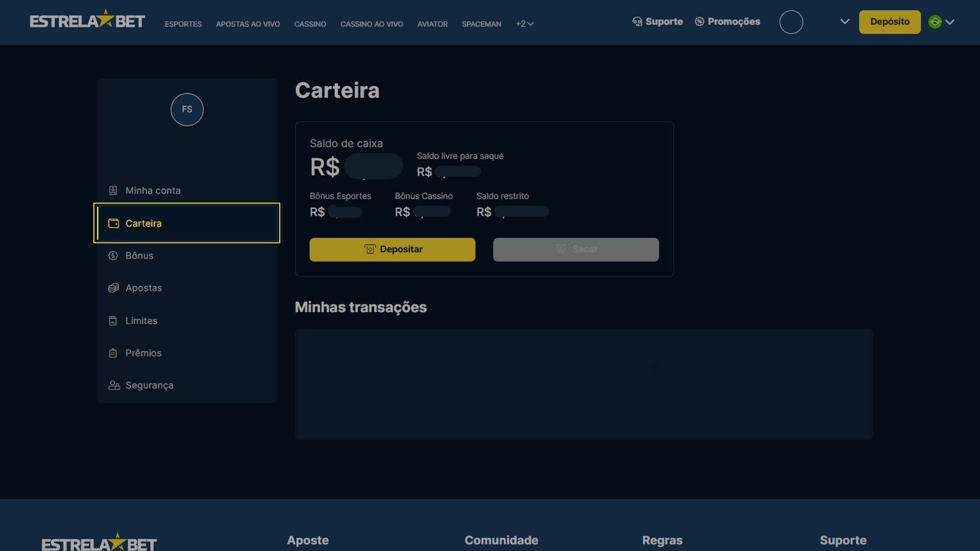Click the Saldo restrito balance value
980x551 pixels.
point(512,212)
